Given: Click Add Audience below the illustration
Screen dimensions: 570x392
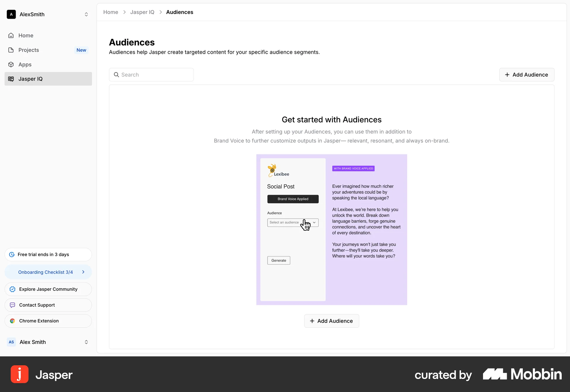Looking at the screenshot, I should (x=332, y=321).
